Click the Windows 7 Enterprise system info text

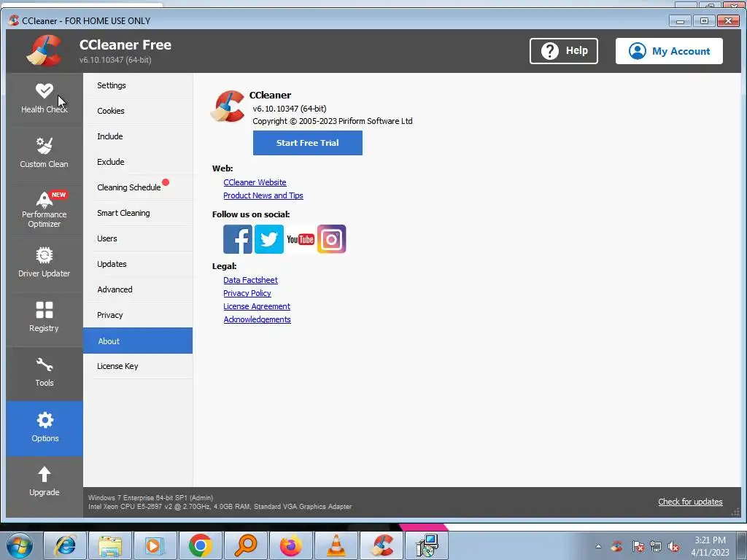point(150,497)
